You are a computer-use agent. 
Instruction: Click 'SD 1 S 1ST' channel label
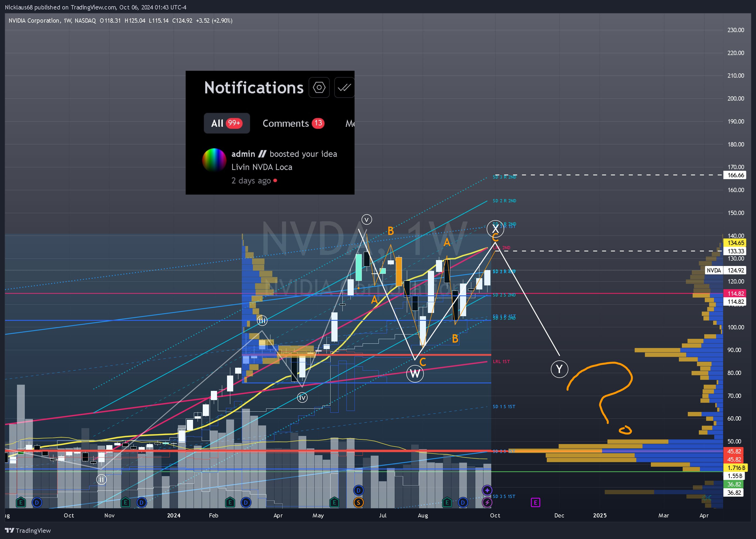504,407
